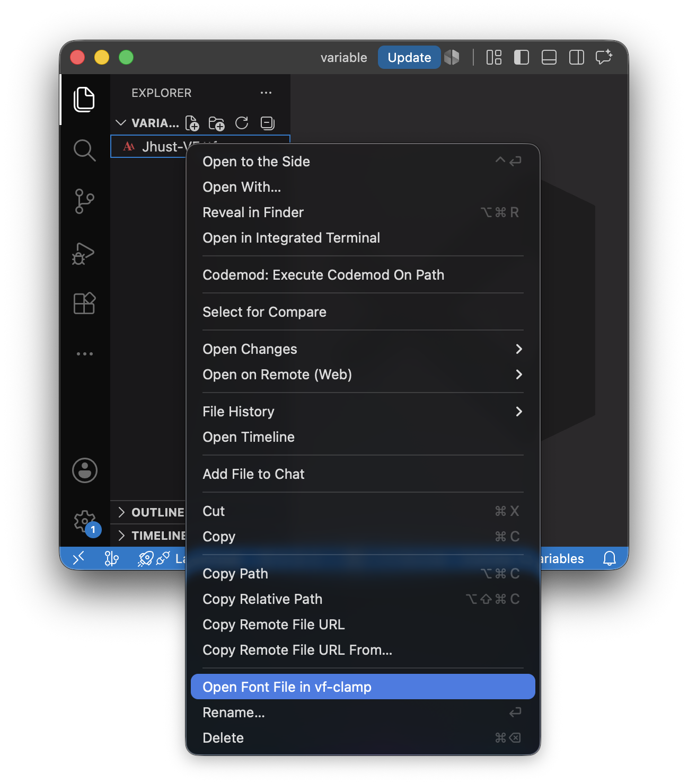The image size is (688, 784).
Task: Click the Update button in the title bar
Action: [x=409, y=57]
